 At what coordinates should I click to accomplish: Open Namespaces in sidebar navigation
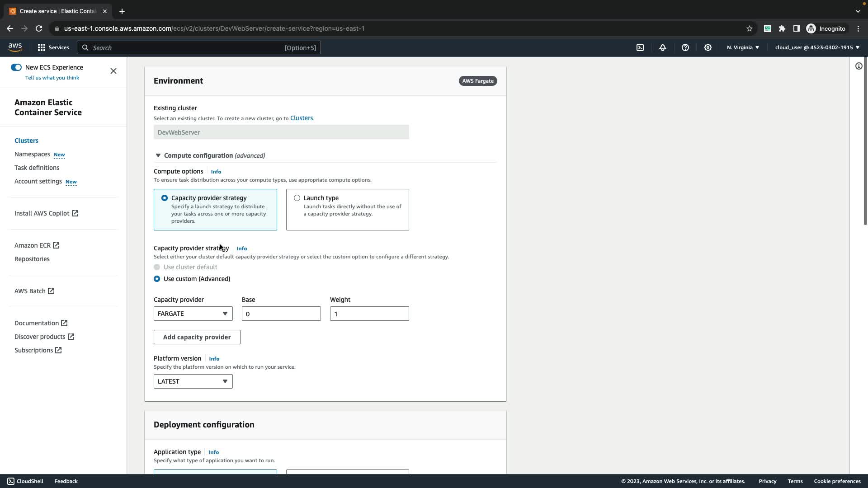pyautogui.click(x=32, y=154)
